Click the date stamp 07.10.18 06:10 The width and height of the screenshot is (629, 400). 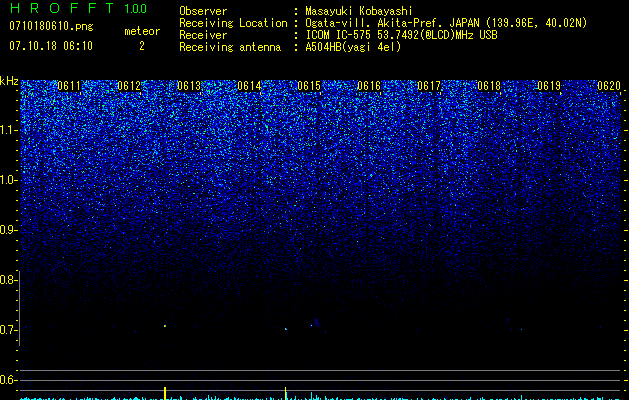tap(51, 46)
